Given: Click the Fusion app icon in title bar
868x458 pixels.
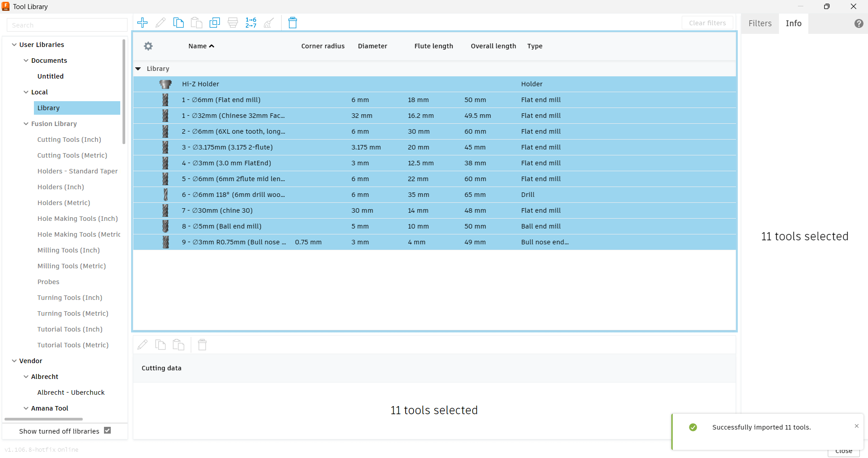Looking at the screenshot, I should (6, 6).
